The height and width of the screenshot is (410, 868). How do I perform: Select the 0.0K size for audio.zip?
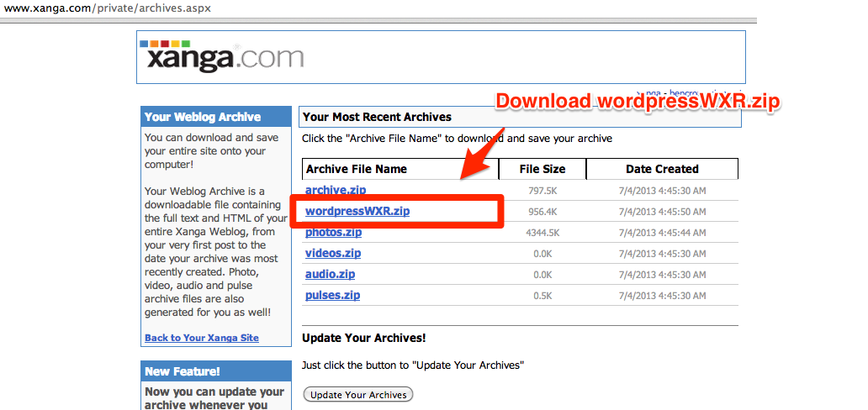tap(542, 275)
